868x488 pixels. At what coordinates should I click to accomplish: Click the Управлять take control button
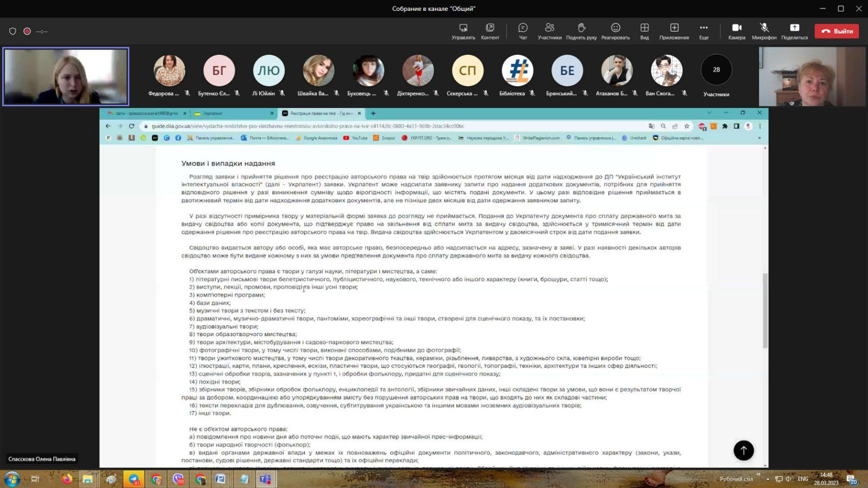tap(463, 31)
